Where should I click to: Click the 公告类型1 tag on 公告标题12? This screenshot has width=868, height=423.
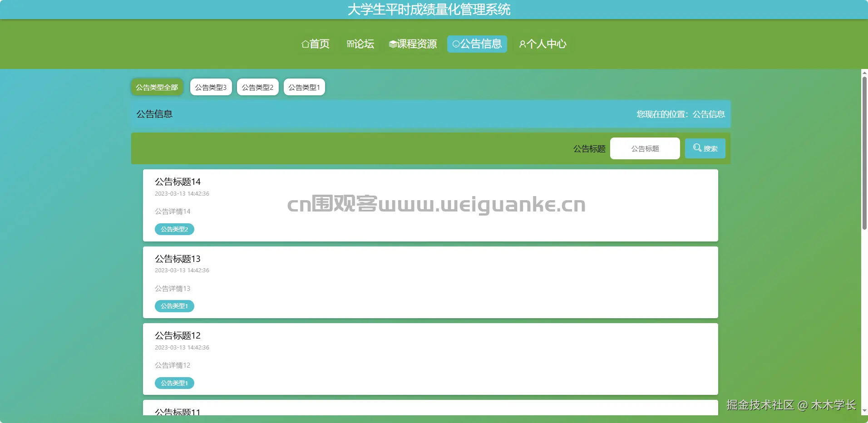pyautogui.click(x=174, y=383)
